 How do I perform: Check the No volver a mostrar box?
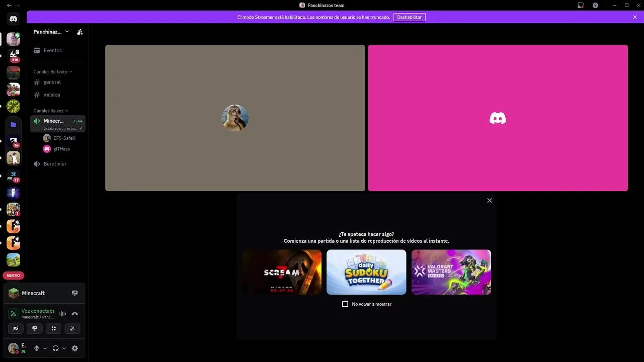tap(345, 304)
